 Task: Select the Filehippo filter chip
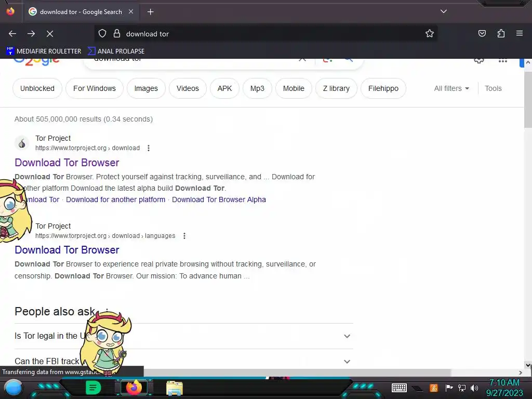(x=383, y=88)
